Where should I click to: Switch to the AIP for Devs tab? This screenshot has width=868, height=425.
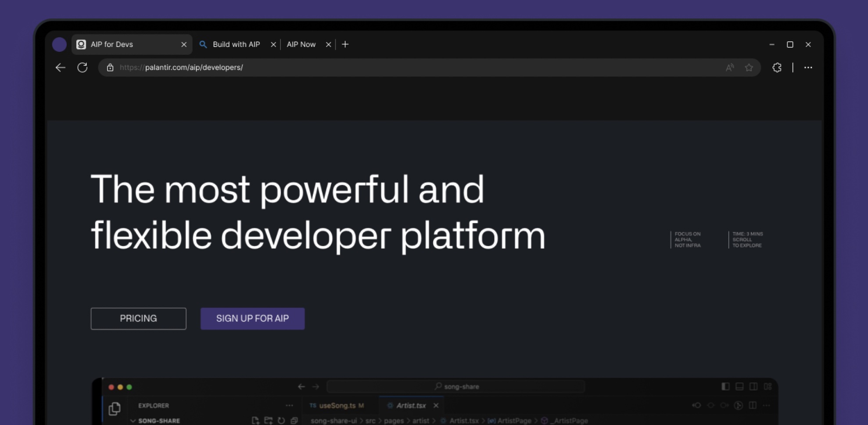(132, 44)
